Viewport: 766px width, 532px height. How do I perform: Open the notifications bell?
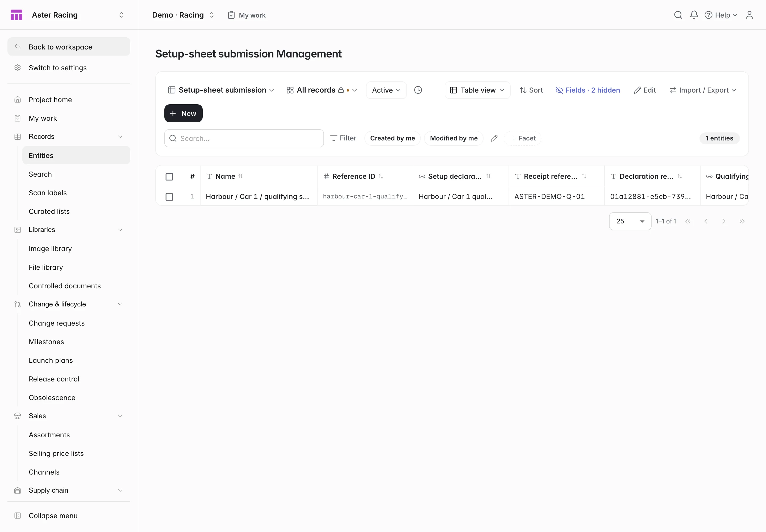coord(694,15)
